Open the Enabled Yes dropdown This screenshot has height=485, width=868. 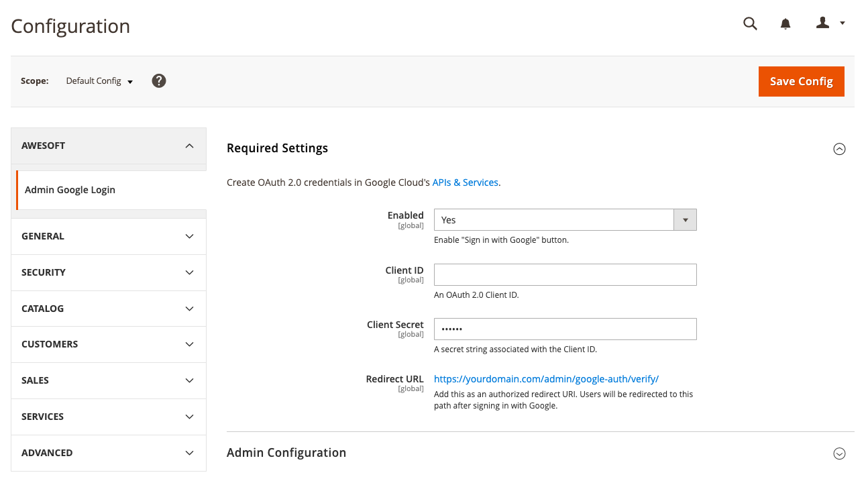(565, 220)
